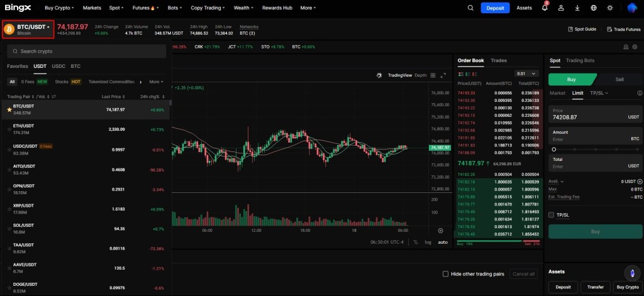Open the floating assistant icon bottom right

[x=632, y=273]
